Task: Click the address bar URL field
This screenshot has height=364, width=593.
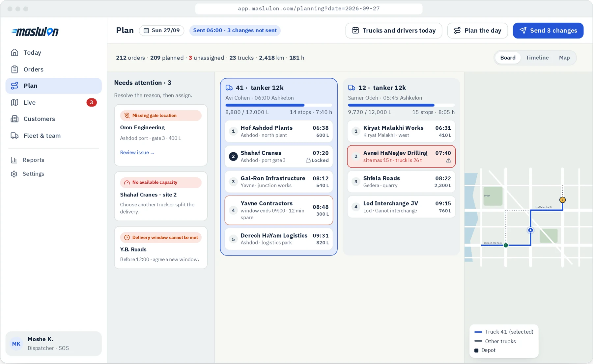Action: tap(309, 9)
